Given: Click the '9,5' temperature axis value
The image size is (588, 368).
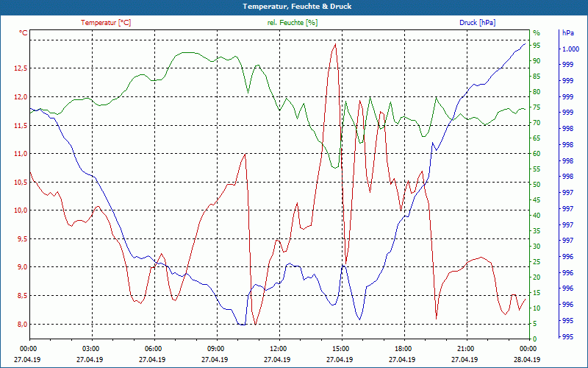Looking at the screenshot, I should 23,238.
